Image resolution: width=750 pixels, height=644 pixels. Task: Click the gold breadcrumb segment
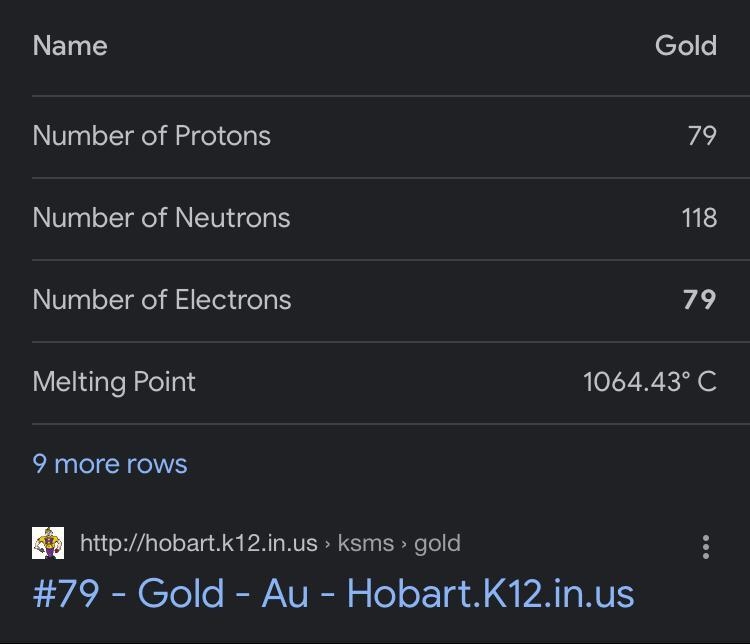(x=437, y=544)
